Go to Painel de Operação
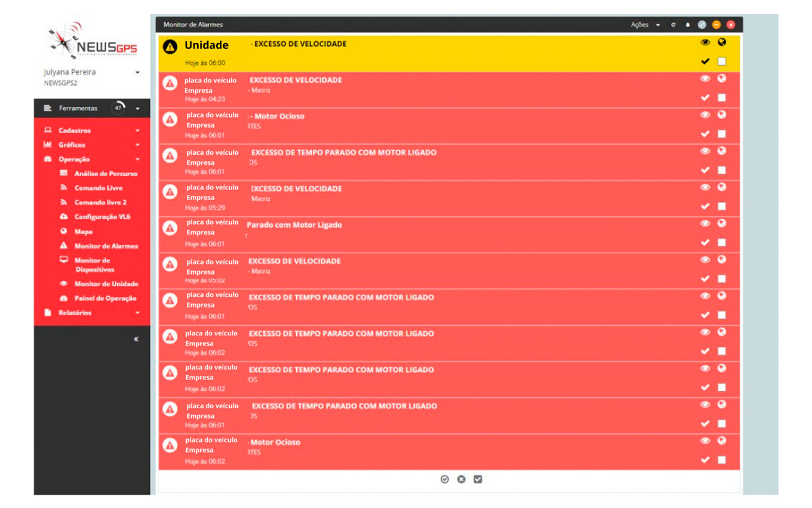 coord(105,298)
